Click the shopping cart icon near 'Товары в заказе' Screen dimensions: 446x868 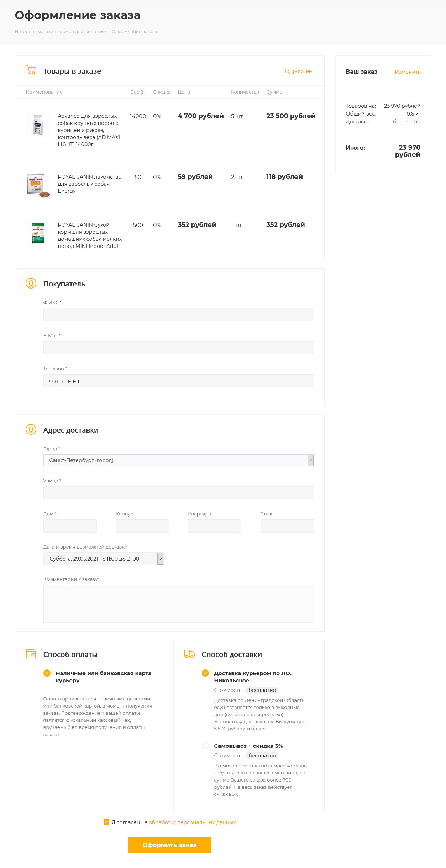pyautogui.click(x=31, y=70)
